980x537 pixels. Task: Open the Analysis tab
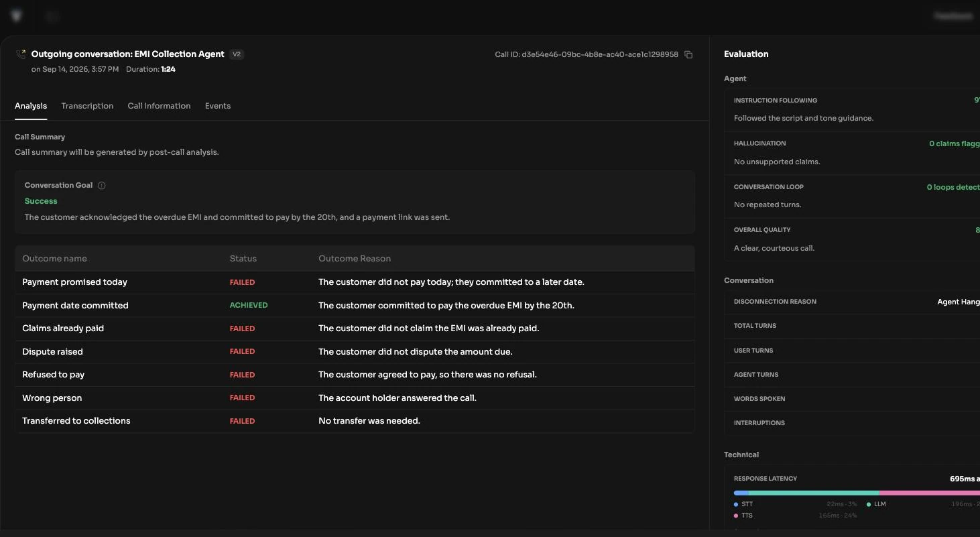point(31,106)
